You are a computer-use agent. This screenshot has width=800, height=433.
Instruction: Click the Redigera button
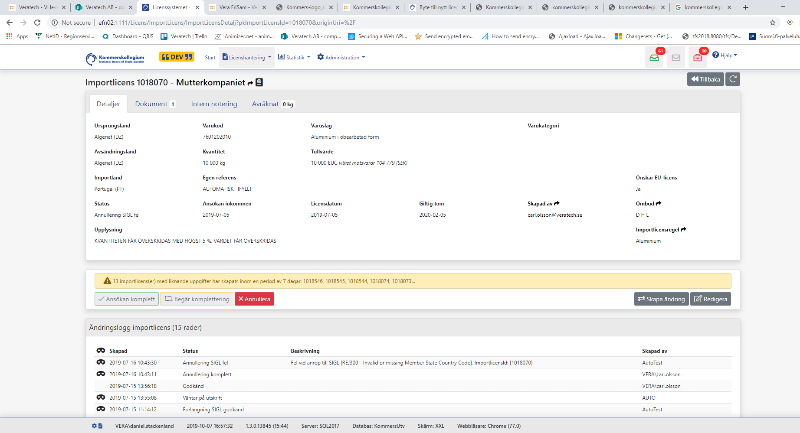click(x=710, y=299)
